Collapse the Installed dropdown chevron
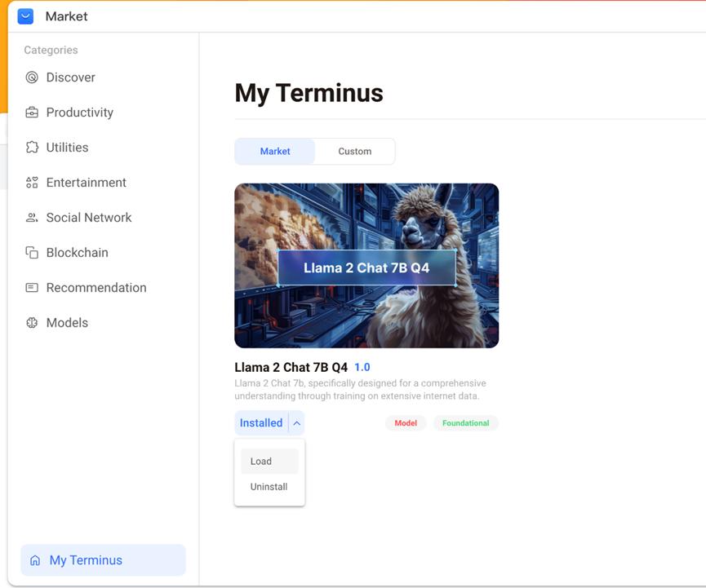Screen dimensions: 706x588 click(296, 423)
